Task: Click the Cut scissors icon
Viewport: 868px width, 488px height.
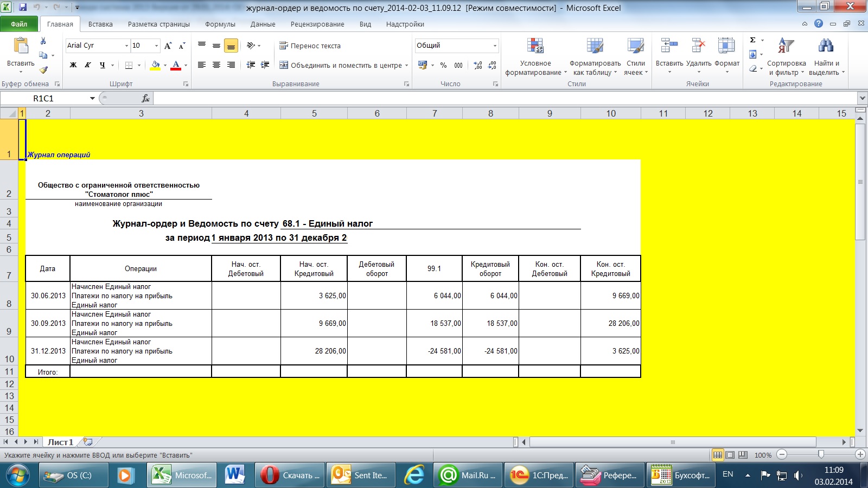Action: click(43, 41)
